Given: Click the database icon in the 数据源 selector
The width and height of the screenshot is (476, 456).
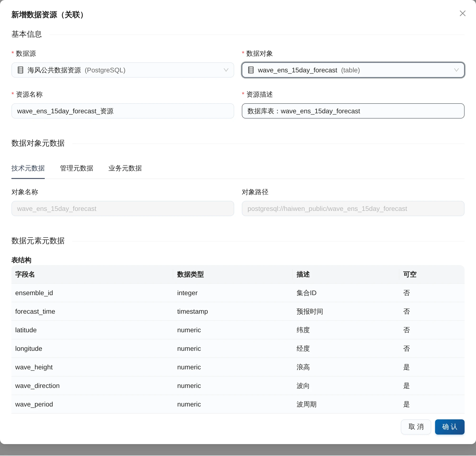Looking at the screenshot, I should tap(20, 70).
